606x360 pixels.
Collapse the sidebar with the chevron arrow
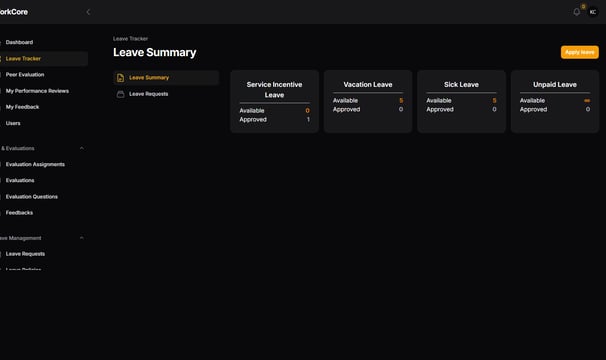click(x=88, y=12)
